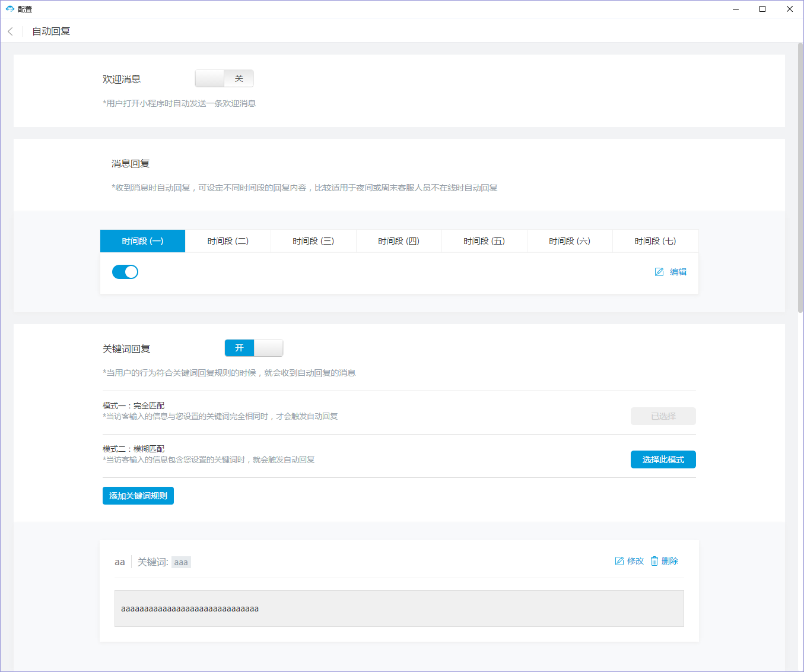This screenshot has width=804, height=672.
Task: Show the 时间段 (六) tab
Action: click(x=570, y=241)
